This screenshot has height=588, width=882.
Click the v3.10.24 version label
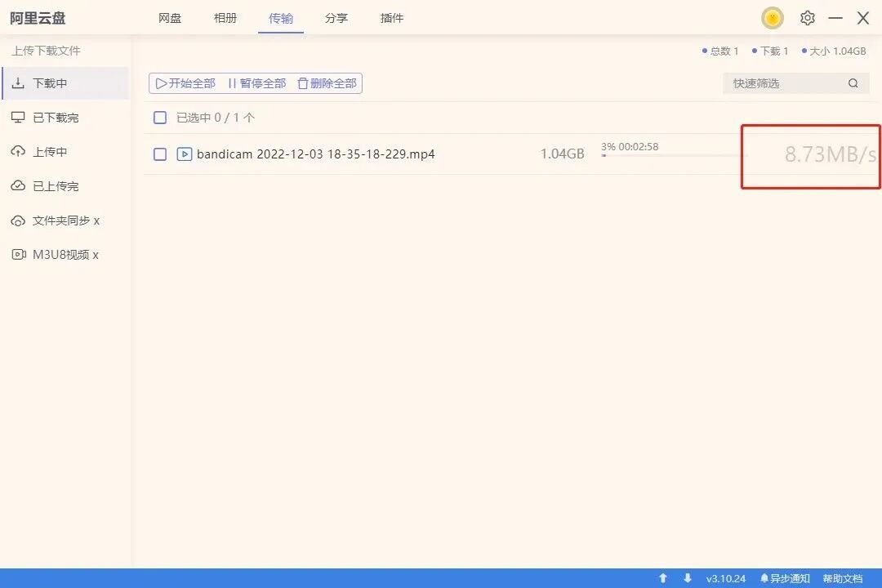[726, 578]
